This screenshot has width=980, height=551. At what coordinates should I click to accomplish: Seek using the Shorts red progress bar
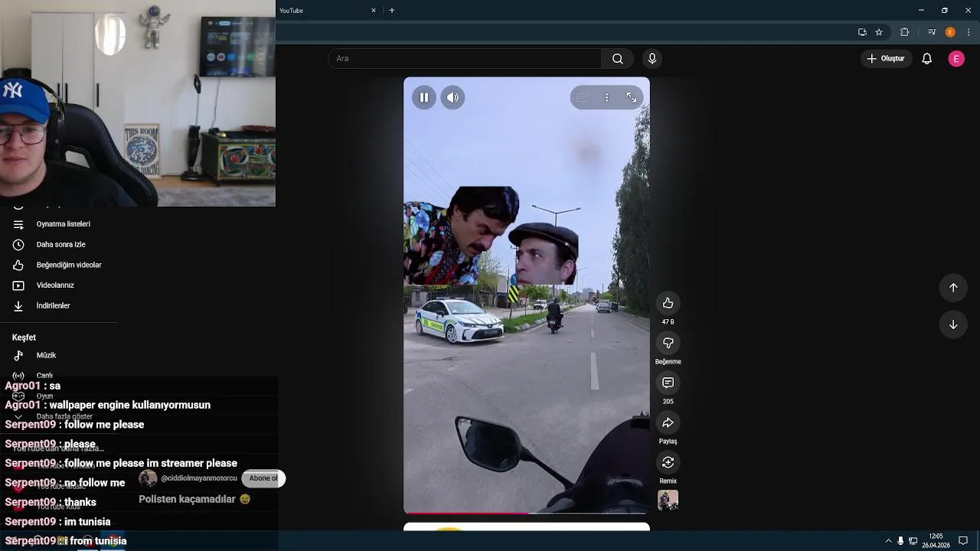[527, 513]
